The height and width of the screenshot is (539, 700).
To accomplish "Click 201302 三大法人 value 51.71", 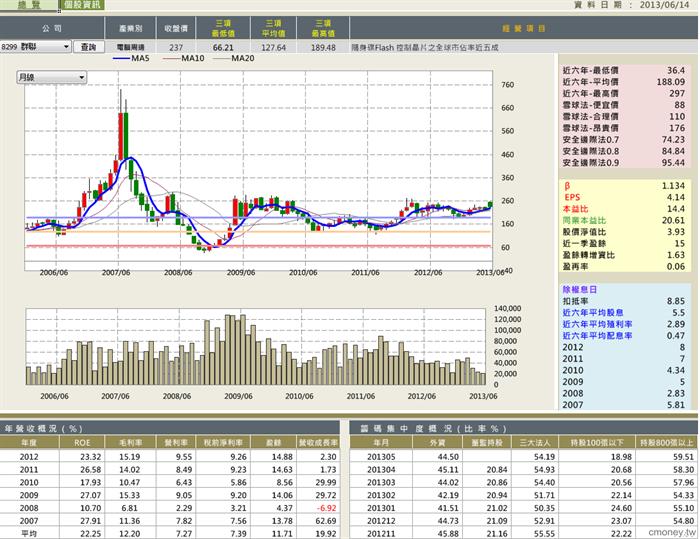I will tap(544, 495).
